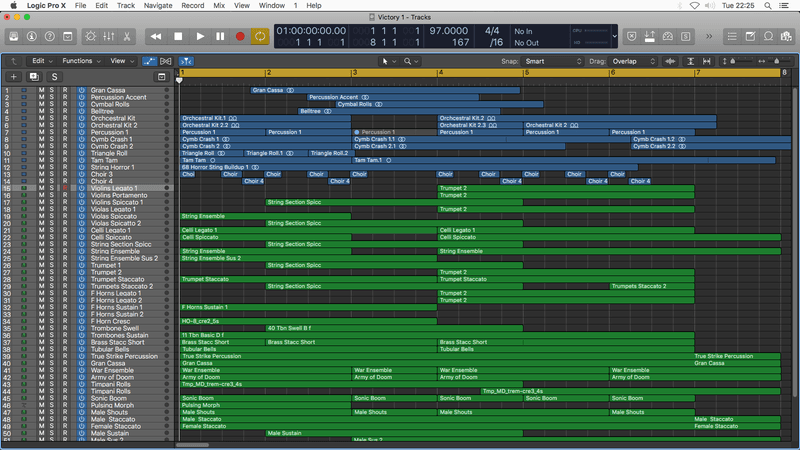
Task: Open the Mixer faders button
Action: [x=109, y=36]
